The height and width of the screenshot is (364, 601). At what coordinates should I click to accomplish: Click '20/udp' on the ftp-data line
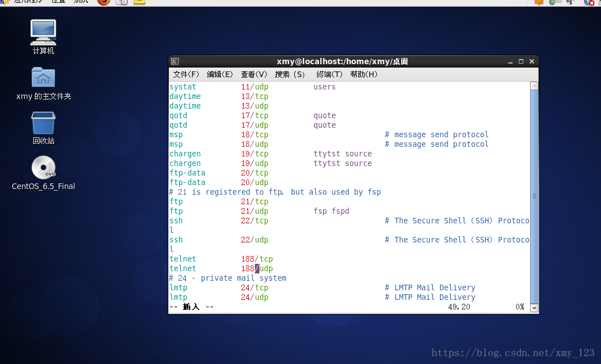[254, 183]
